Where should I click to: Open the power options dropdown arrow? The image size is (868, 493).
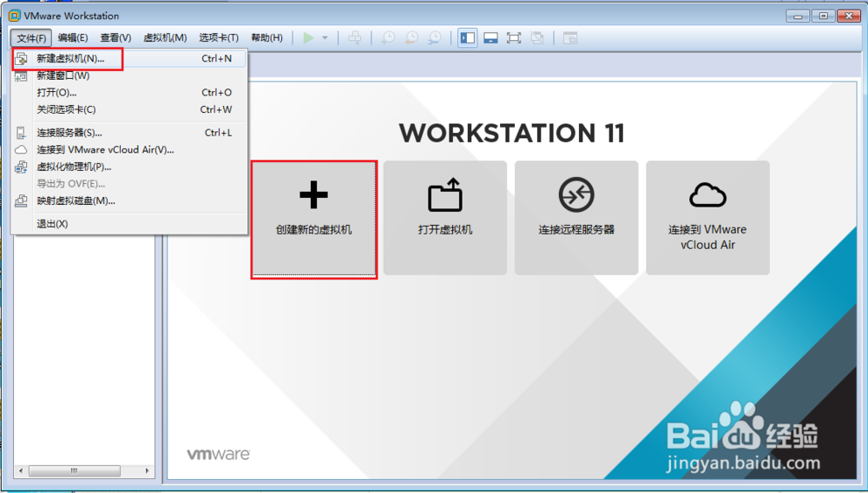[x=325, y=37]
